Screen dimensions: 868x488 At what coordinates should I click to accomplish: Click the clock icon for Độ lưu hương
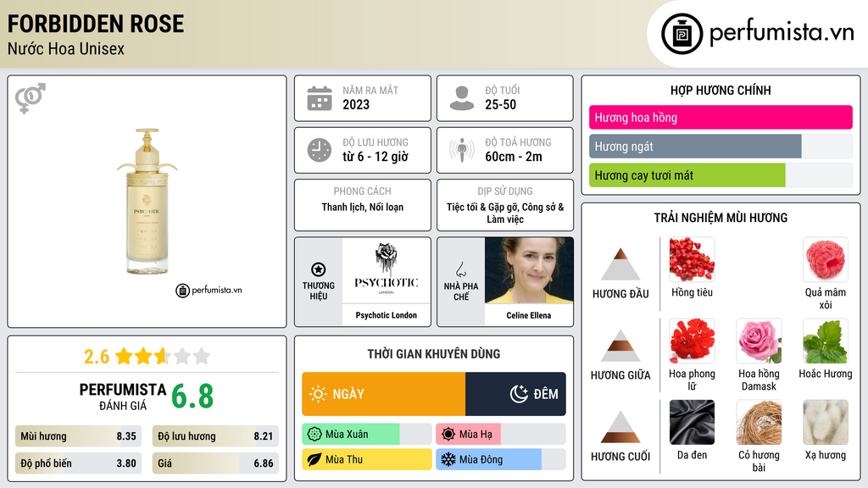[x=320, y=150]
